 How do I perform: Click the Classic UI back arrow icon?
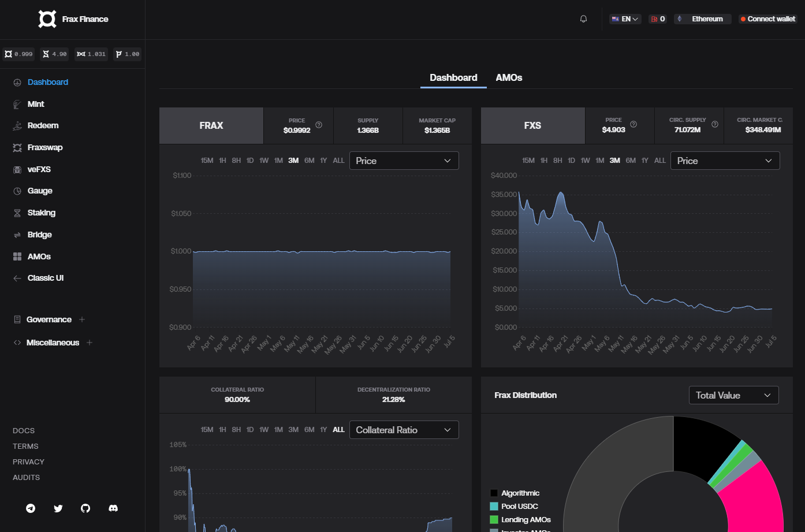click(x=17, y=278)
